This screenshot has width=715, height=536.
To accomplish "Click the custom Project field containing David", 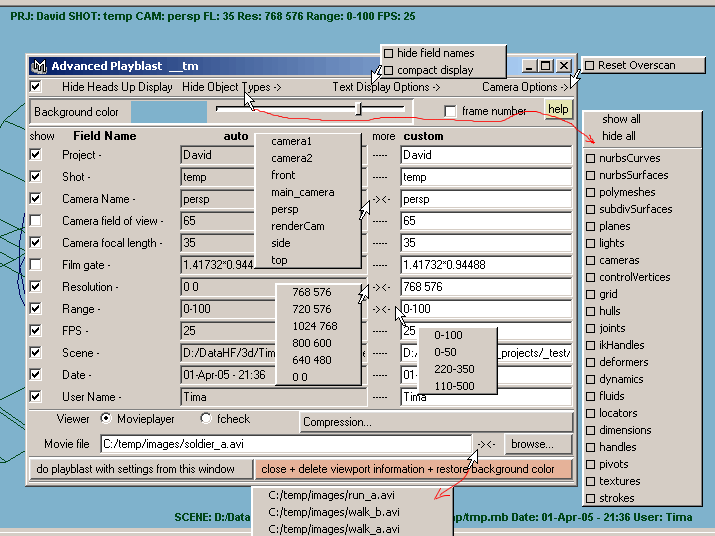I will (x=486, y=155).
